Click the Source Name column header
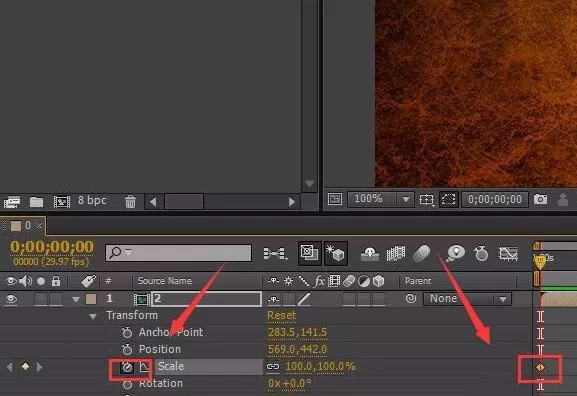The height and width of the screenshot is (396, 577). pos(164,281)
